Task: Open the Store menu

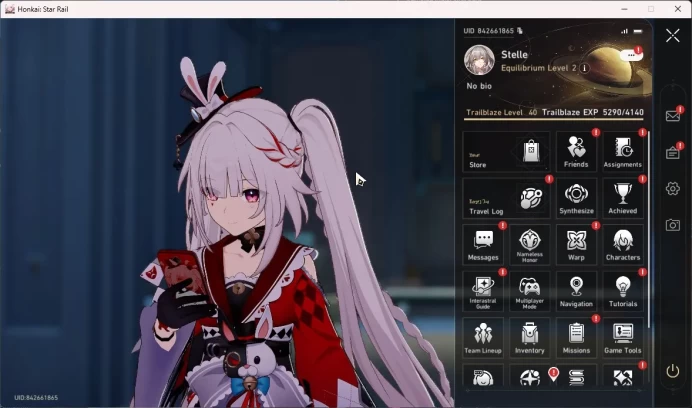Action: click(506, 151)
